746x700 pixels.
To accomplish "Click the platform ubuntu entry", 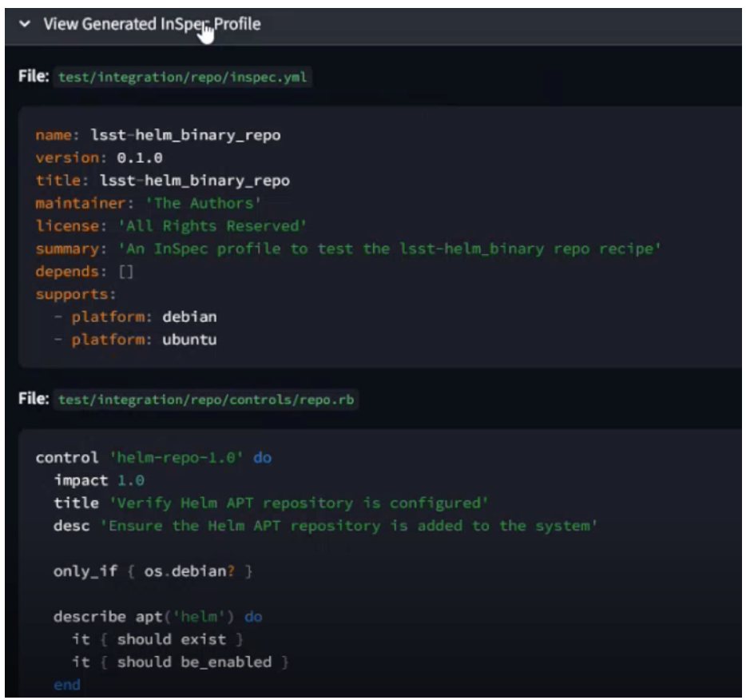I will point(144,340).
